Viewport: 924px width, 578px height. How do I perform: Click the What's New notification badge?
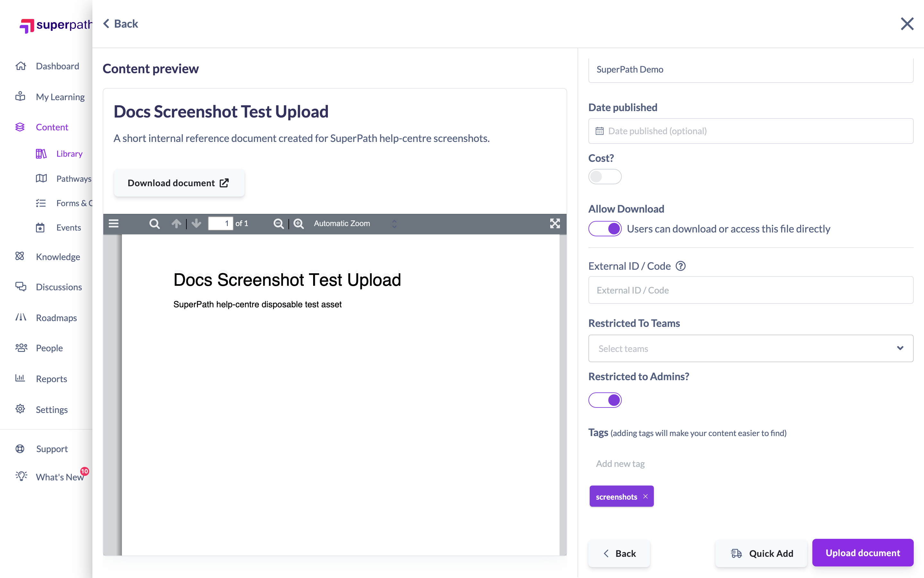[84, 471]
